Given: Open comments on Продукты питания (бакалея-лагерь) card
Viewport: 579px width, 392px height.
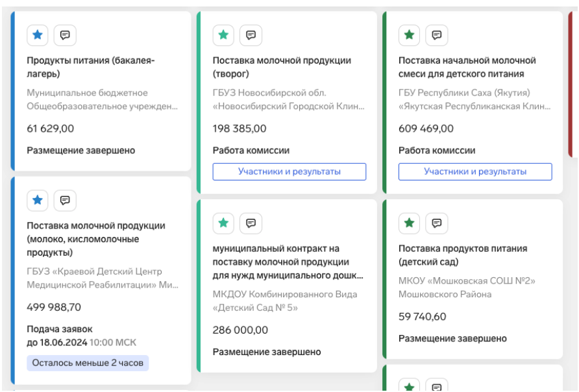Looking at the screenshot, I should [65, 35].
